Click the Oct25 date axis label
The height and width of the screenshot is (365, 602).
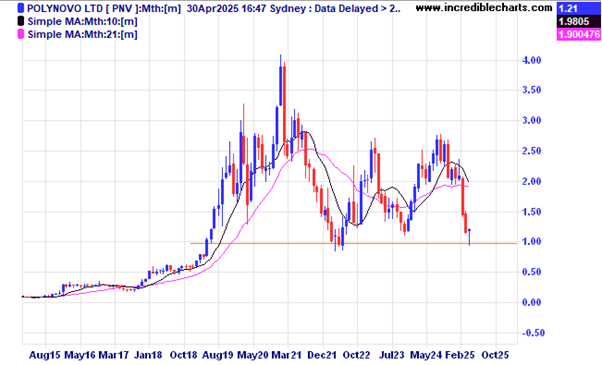[495, 355]
